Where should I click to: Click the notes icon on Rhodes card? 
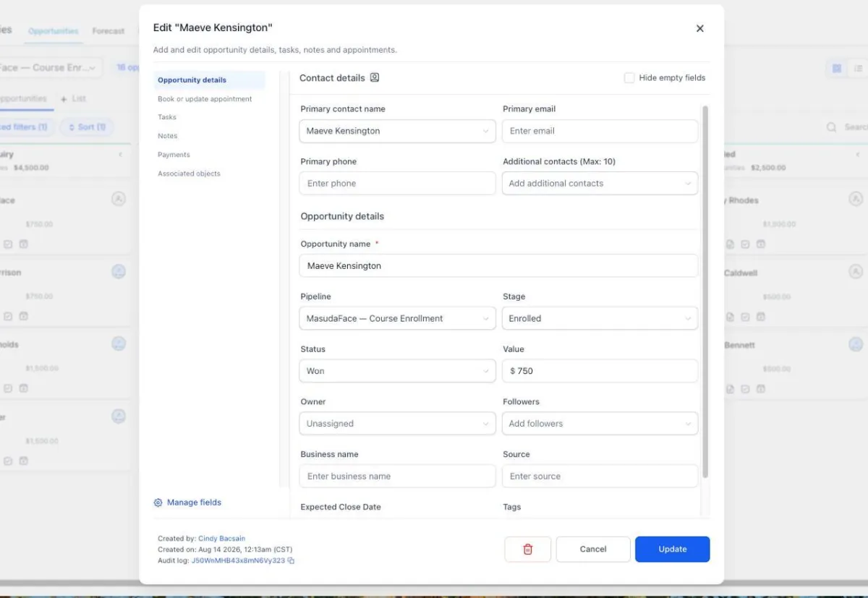click(x=730, y=244)
